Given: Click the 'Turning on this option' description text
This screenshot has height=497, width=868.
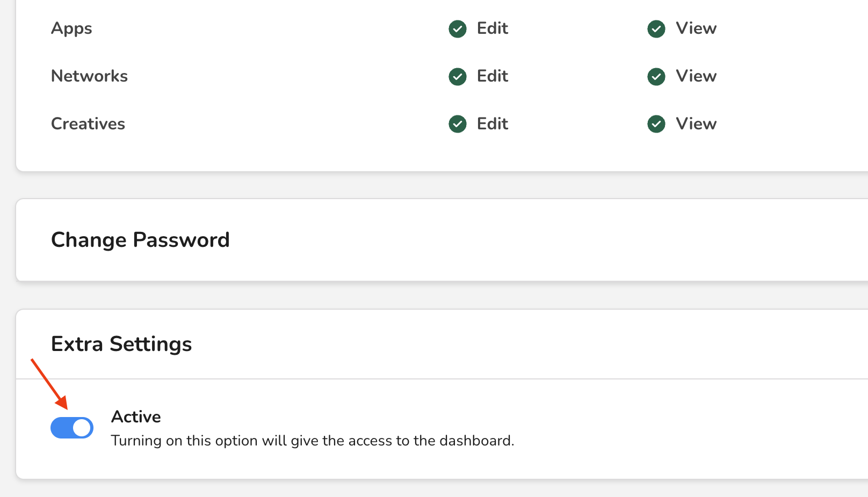Looking at the screenshot, I should [313, 441].
